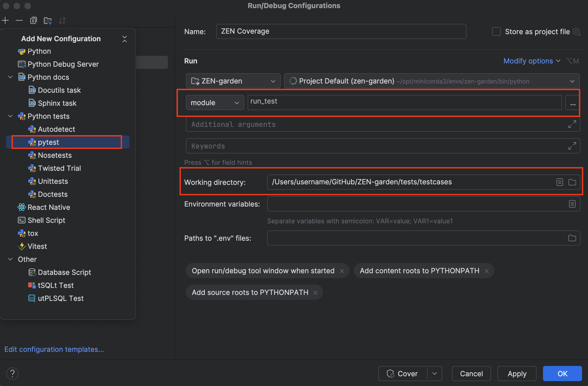Image resolution: width=588 pixels, height=386 pixels.
Task: Click Edit configuration templates link
Action: (x=54, y=349)
